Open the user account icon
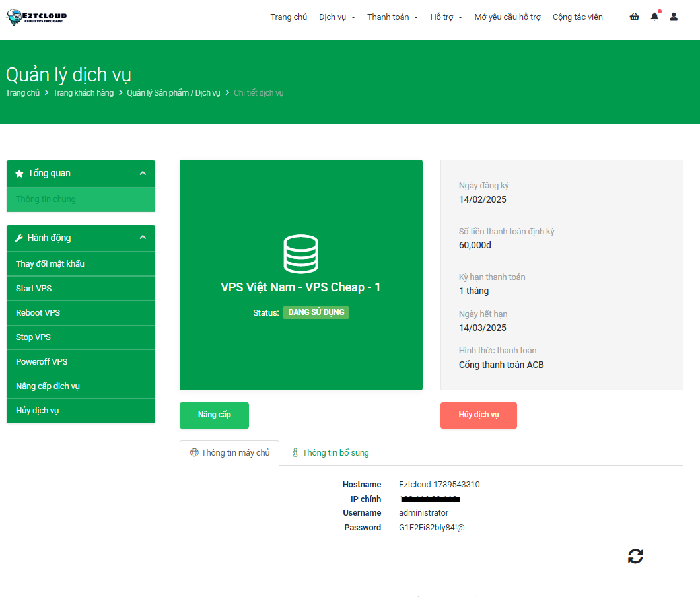Image resolution: width=700 pixels, height=597 pixels. point(674,17)
